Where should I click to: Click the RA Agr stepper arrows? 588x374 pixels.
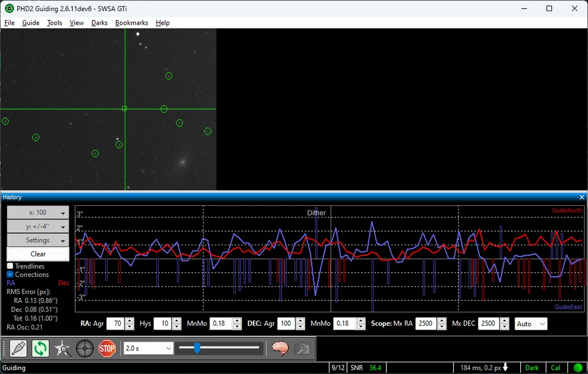point(129,323)
